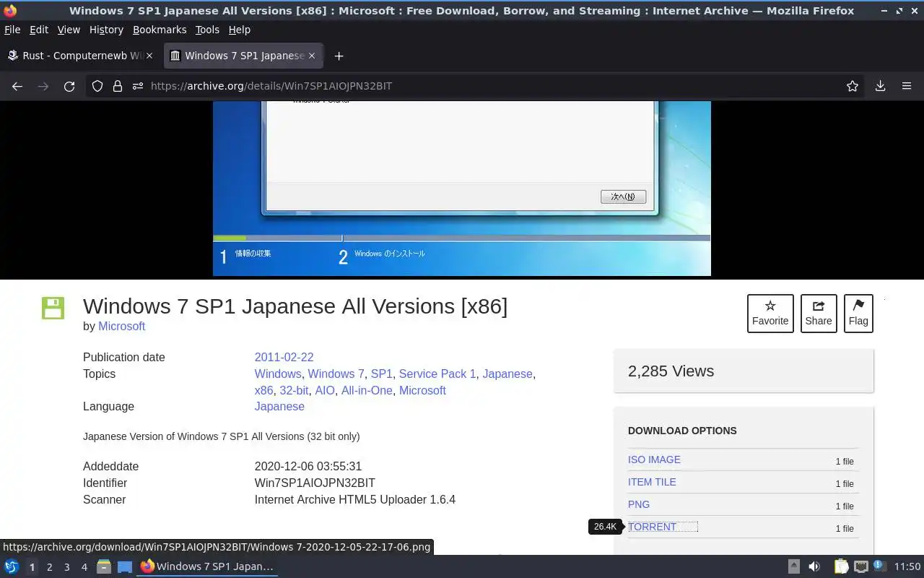Click the show desktop icon in taskbar

click(x=125, y=566)
